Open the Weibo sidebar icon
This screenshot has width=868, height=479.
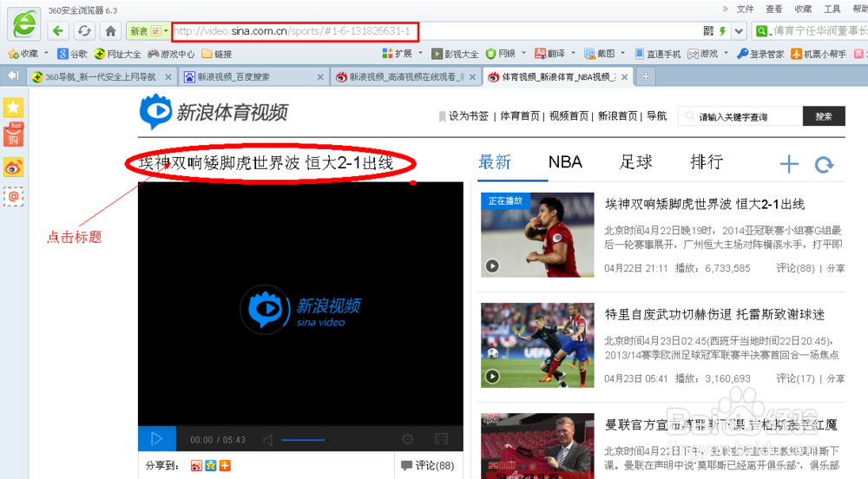[13, 167]
